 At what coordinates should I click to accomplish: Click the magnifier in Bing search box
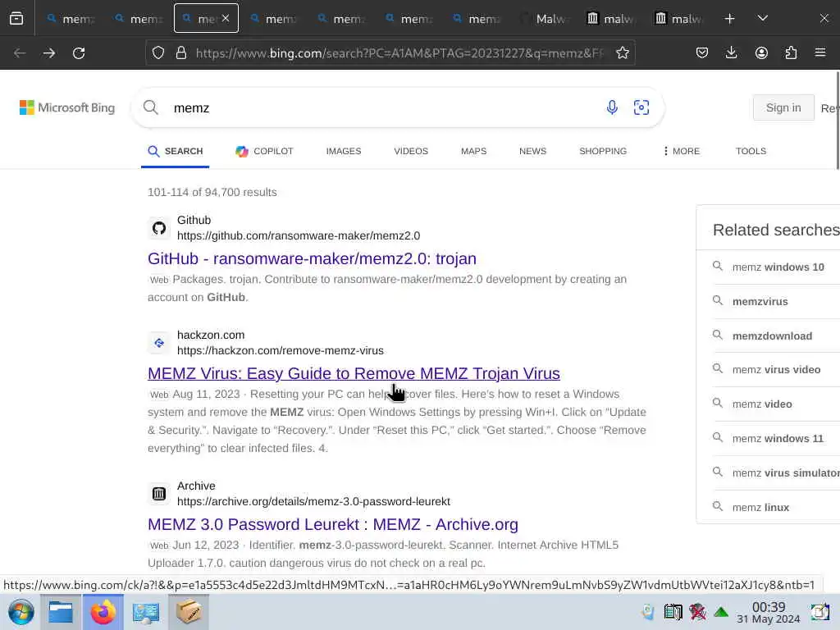151,107
